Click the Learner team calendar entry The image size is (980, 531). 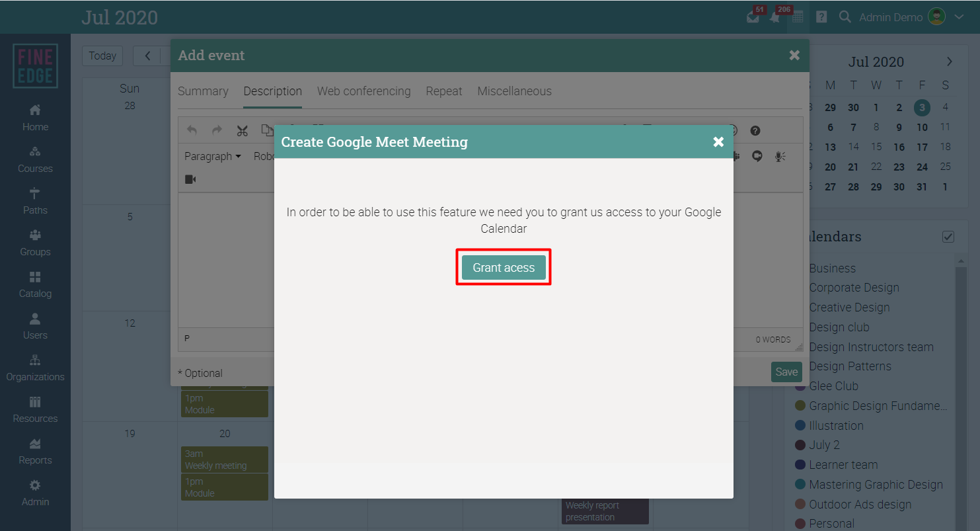point(843,465)
